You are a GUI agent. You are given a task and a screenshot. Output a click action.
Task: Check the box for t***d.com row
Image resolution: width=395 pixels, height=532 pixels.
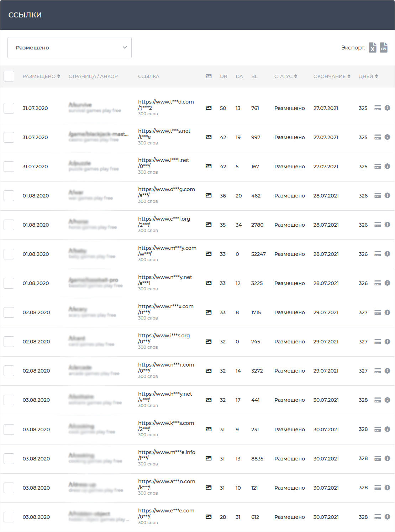[x=9, y=108]
